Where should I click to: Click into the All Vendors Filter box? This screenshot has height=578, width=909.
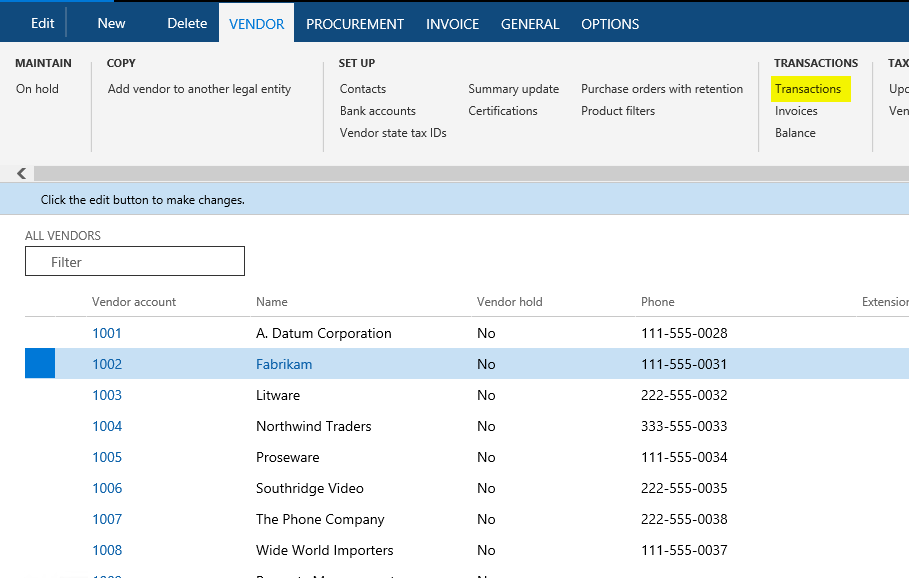point(134,261)
